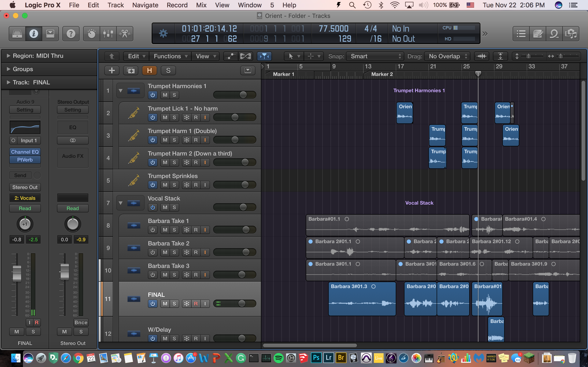Click the Bnce button on Stereo Out
The height and width of the screenshot is (367, 588).
coord(81,322)
